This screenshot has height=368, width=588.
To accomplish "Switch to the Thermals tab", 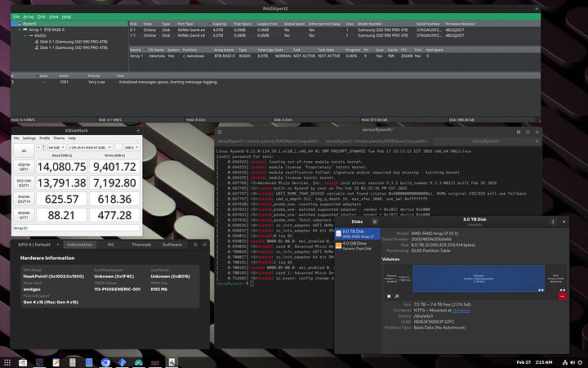I will point(141,245).
